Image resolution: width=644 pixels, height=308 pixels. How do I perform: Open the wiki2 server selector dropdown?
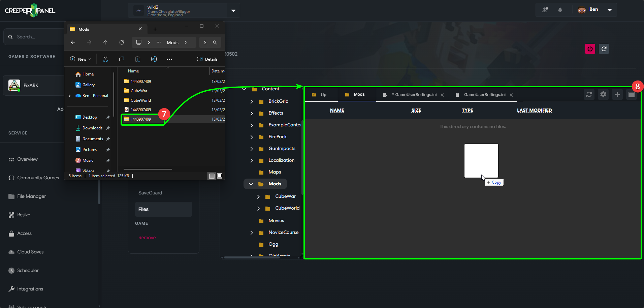tap(233, 10)
